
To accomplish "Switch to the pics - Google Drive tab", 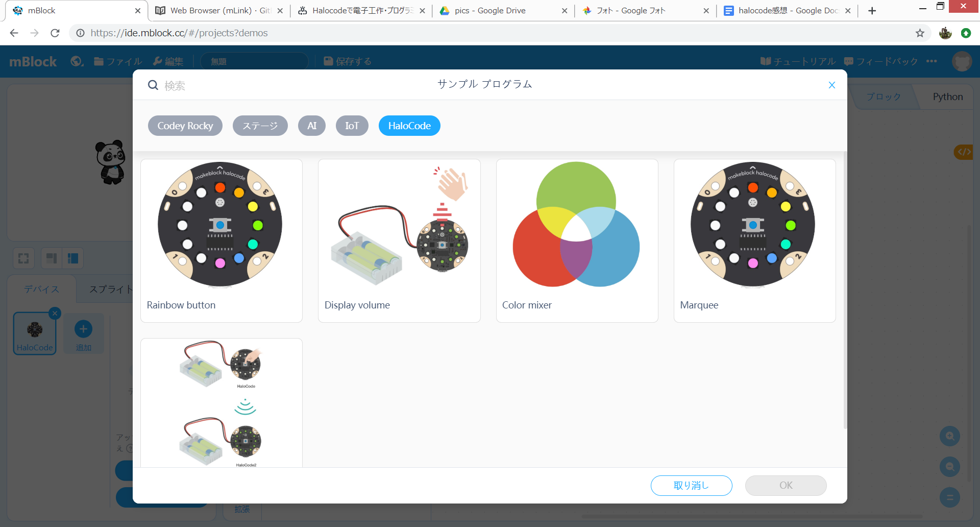I will coord(503,11).
